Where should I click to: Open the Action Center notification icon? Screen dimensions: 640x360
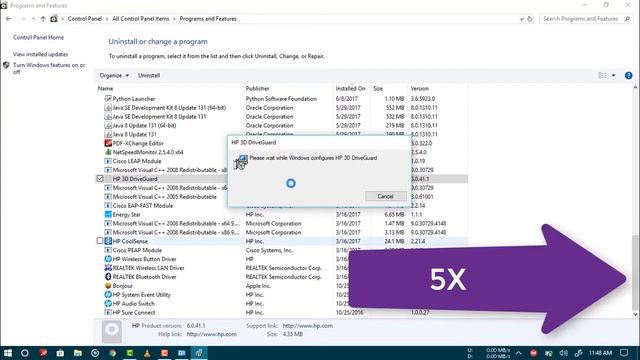click(x=624, y=353)
